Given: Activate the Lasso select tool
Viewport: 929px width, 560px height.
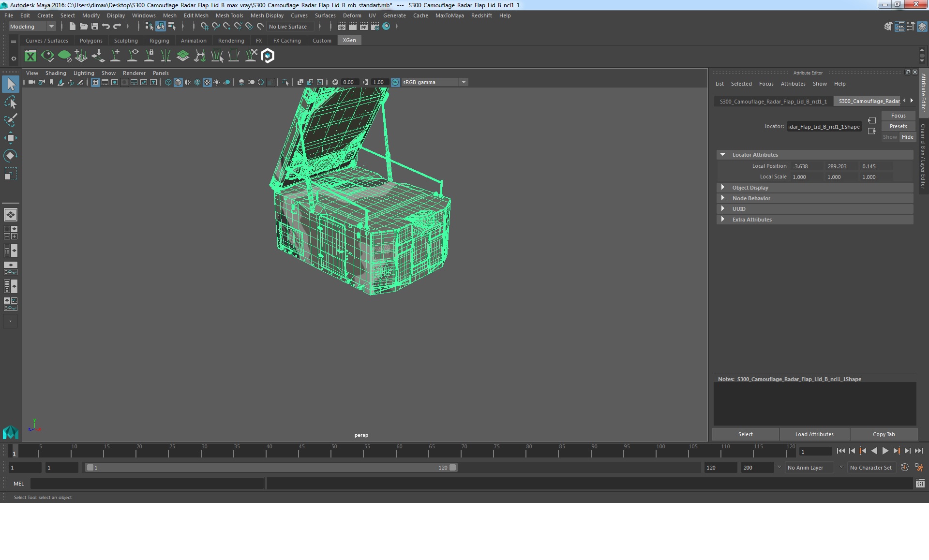Looking at the screenshot, I should [x=11, y=103].
